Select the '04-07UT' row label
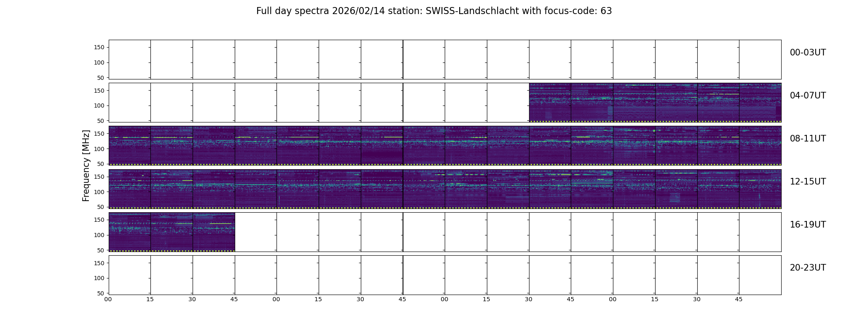The width and height of the screenshot is (868, 331). (x=808, y=96)
